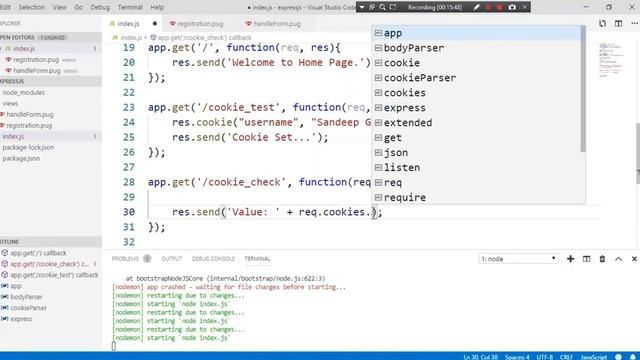640x360 pixels.
Task: Select cookieParser symbol in outline
Action: coord(29,308)
